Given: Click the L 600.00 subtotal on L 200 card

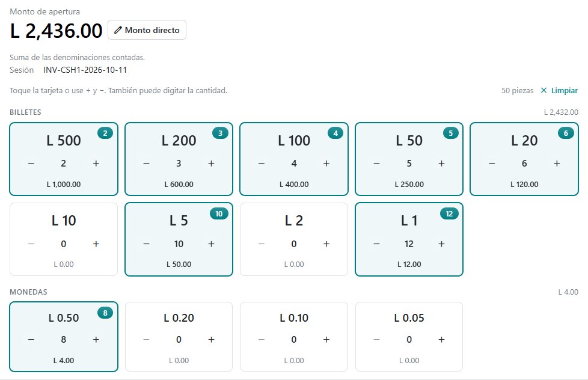Looking at the screenshot, I should pos(179,184).
